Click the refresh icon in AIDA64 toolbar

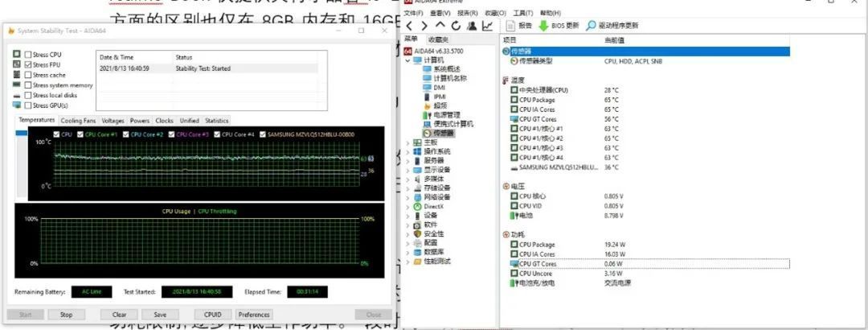point(456,26)
